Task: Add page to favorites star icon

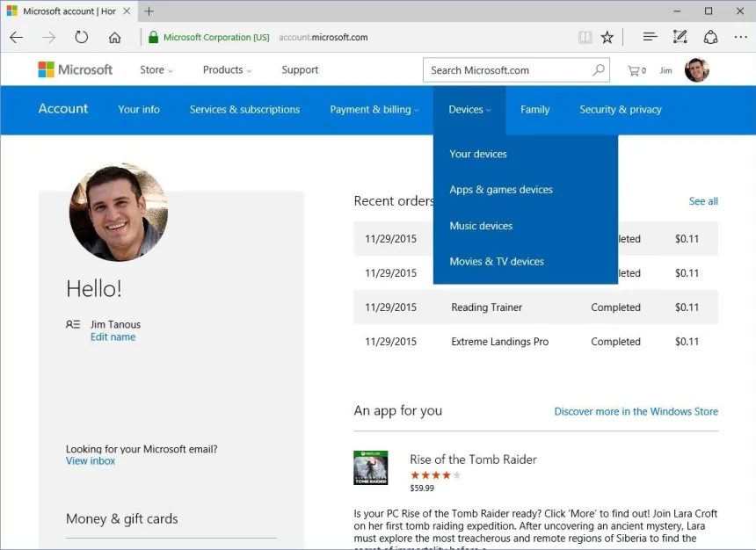Action: pos(607,37)
